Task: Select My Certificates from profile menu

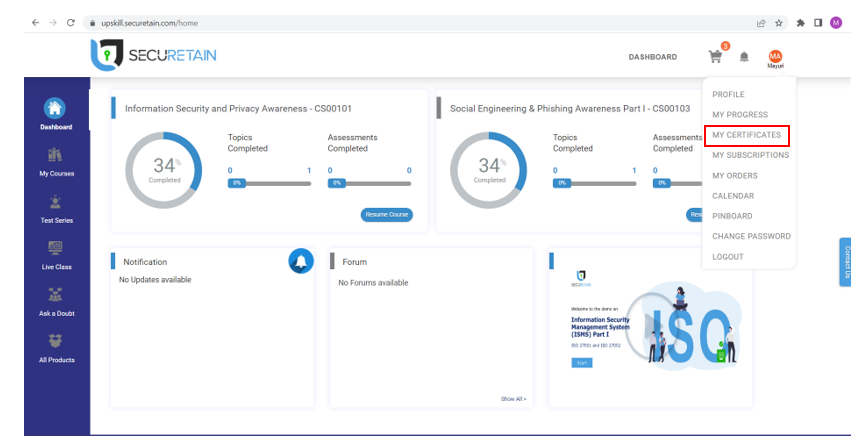Action: tap(746, 135)
